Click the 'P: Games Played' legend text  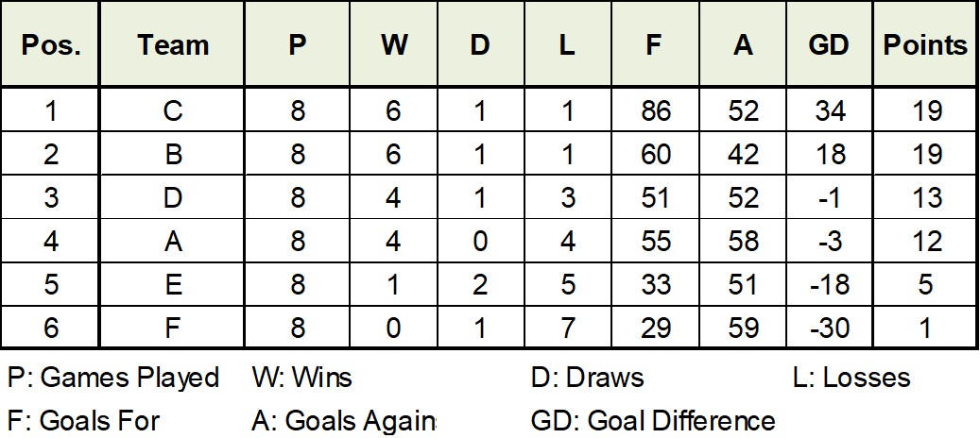click(113, 379)
